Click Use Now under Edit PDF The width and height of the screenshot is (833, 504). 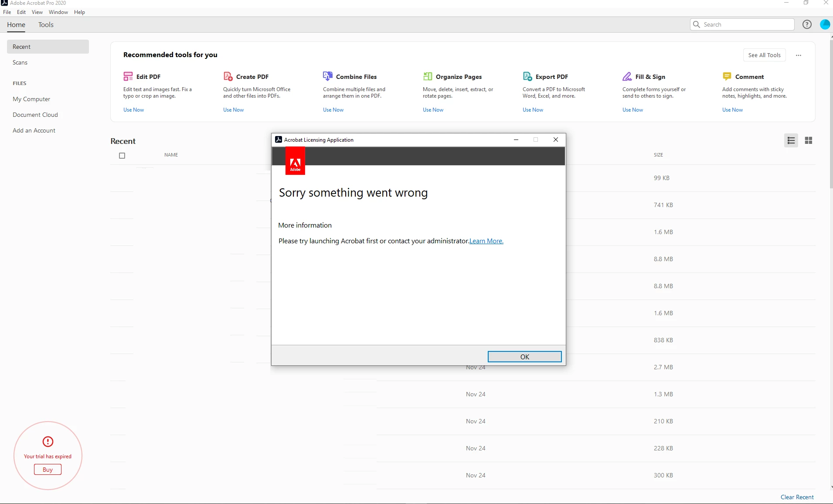[x=133, y=110]
